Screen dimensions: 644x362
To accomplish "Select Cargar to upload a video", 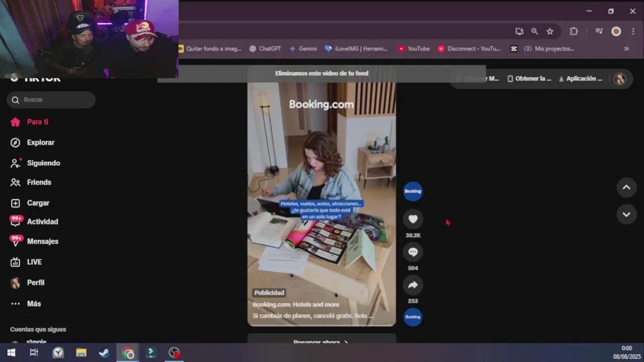I will click(x=30, y=203).
